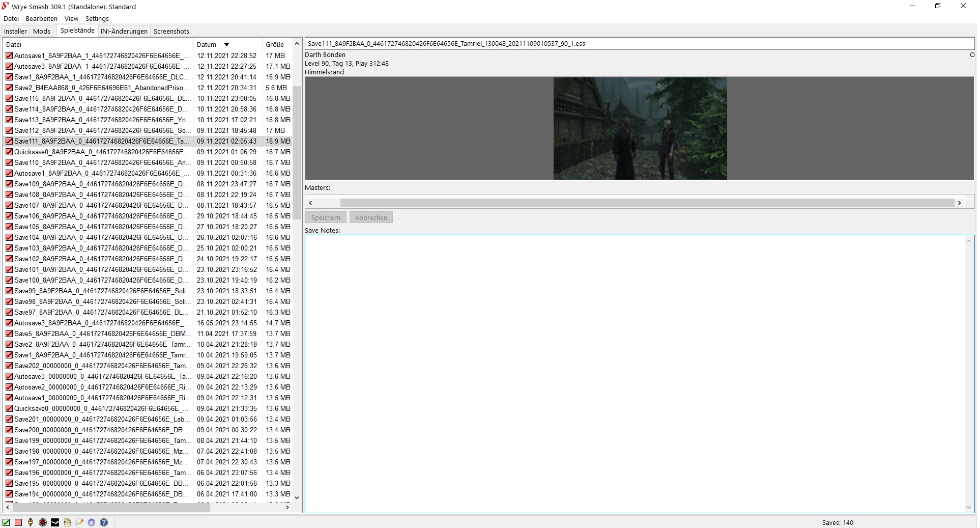980x528 pixels.
Task: Click the pink square status bar icon
Action: pyautogui.click(x=18, y=522)
